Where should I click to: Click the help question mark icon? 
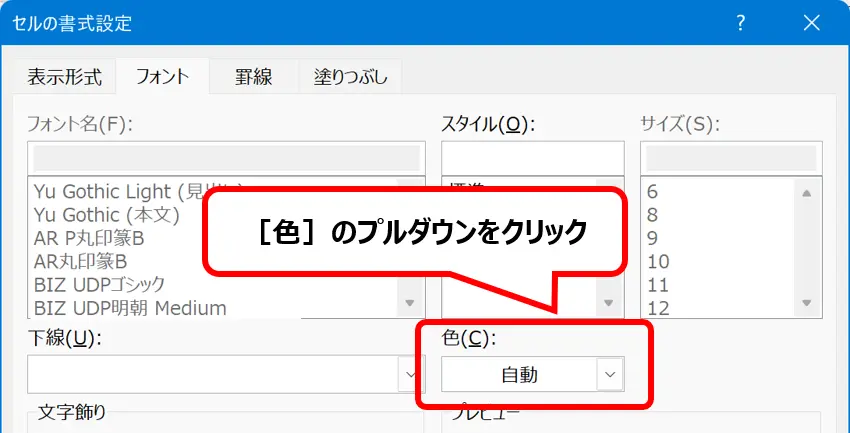[x=740, y=23]
